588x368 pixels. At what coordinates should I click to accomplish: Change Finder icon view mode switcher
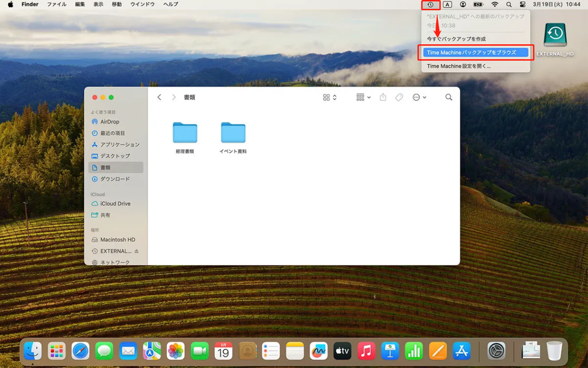[x=330, y=97]
